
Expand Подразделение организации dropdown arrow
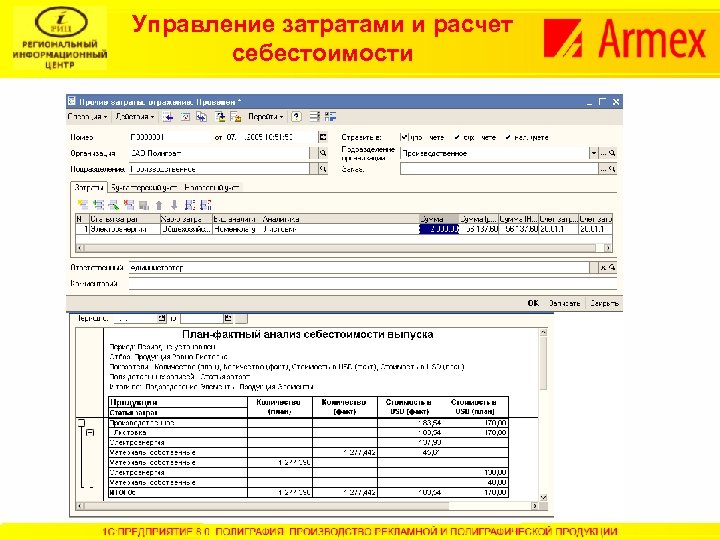coord(594,153)
